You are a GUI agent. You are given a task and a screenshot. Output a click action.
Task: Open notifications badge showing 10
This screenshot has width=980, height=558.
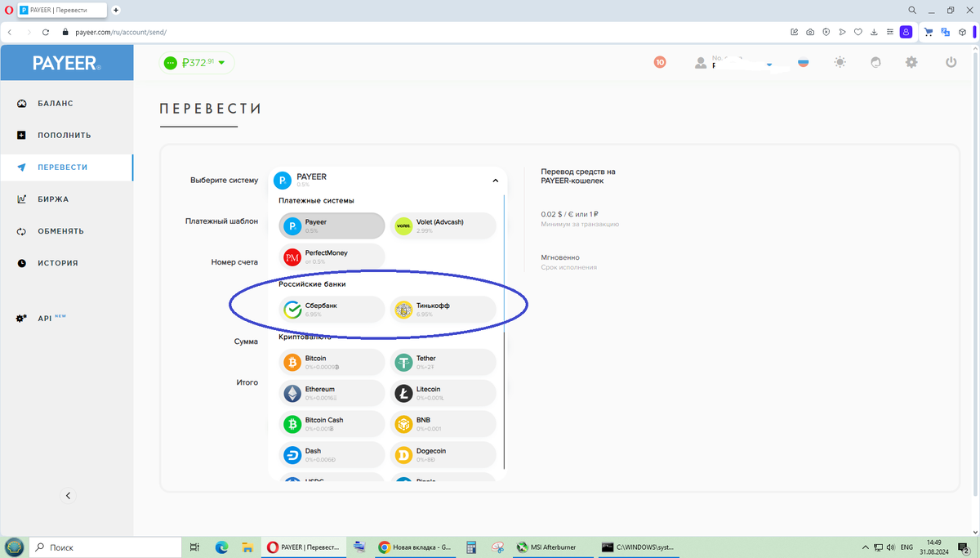(x=660, y=62)
